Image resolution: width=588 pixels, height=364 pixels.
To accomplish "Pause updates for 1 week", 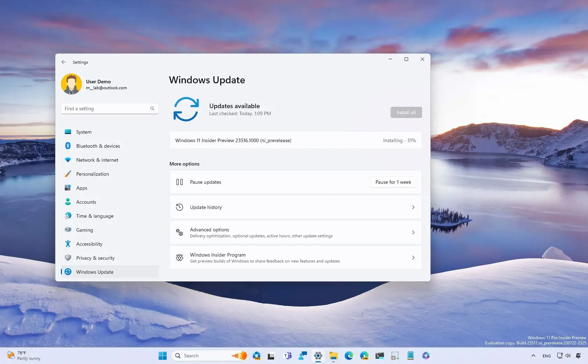I will [x=393, y=182].
